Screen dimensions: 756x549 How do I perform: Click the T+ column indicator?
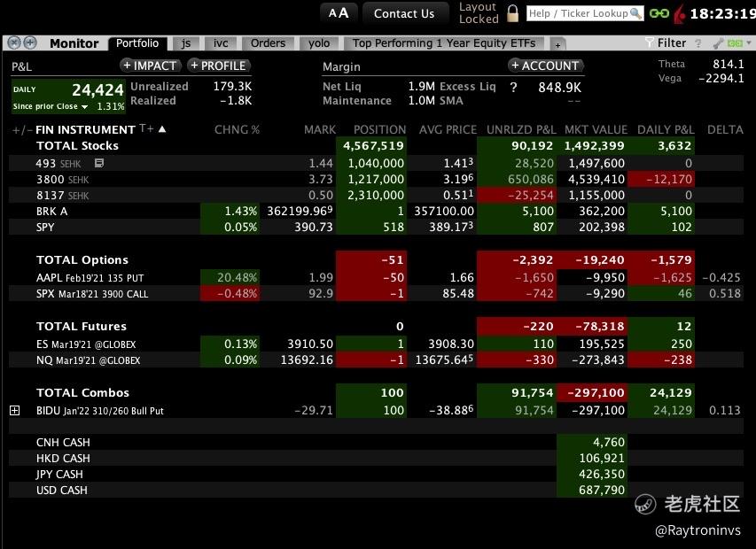(x=146, y=128)
